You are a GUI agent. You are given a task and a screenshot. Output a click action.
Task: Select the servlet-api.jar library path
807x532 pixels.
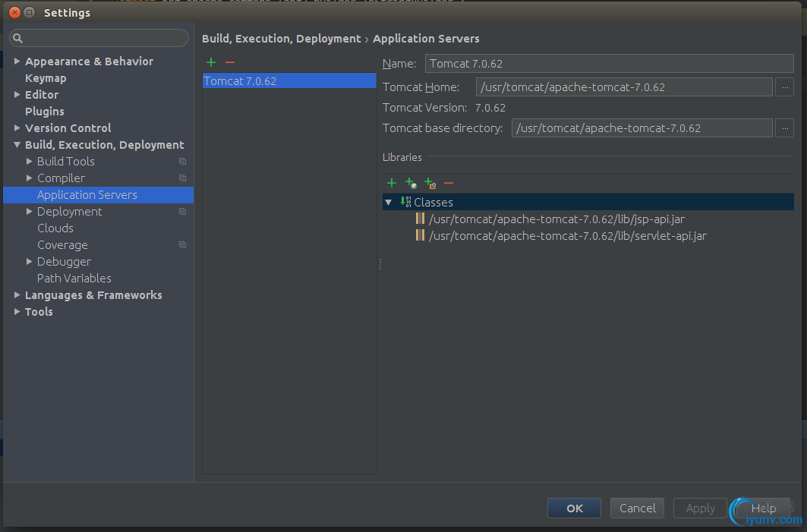pos(568,236)
